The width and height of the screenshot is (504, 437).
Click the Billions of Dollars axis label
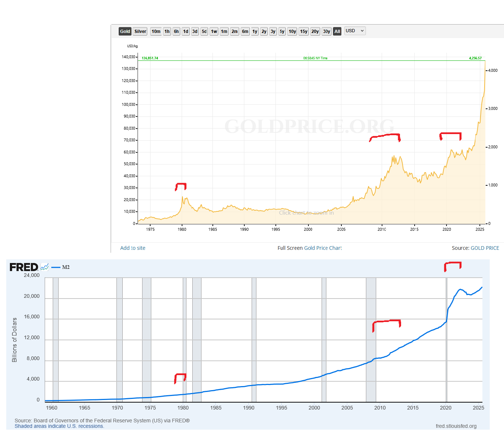tap(15, 340)
